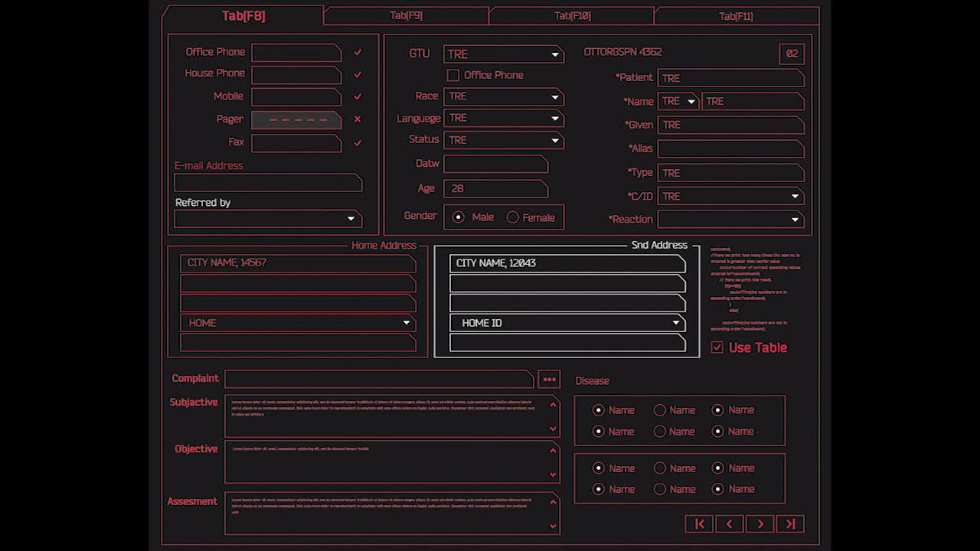Go to next record arrow
Screen dimensions: 980x551
click(760, 523)
